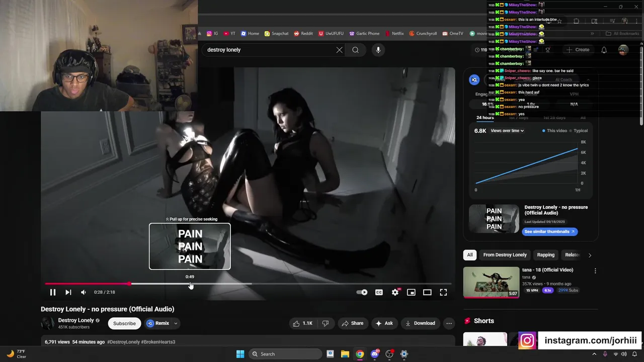
Task: Open the account avatar menu
Action: (623, 50)
